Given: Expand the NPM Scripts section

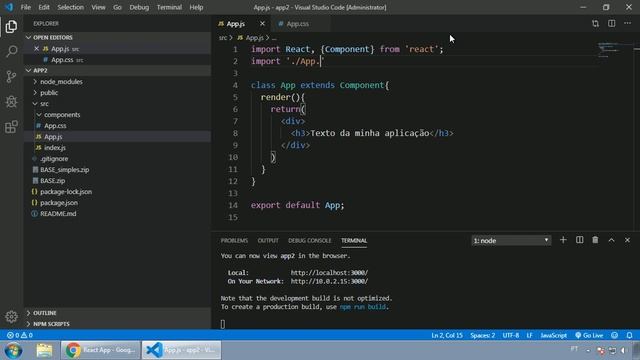Looking at the screenshot, I should click(118, 324).
